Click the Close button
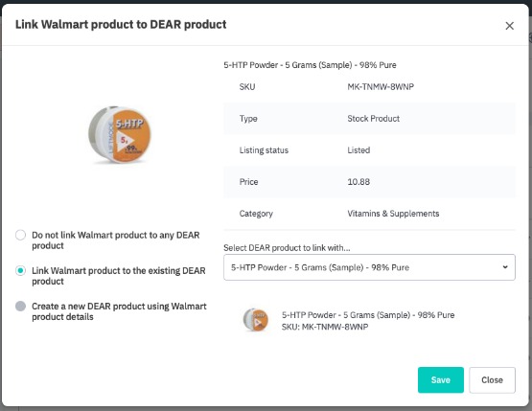The height and width of the screenshot is (411, 532). 492,379
